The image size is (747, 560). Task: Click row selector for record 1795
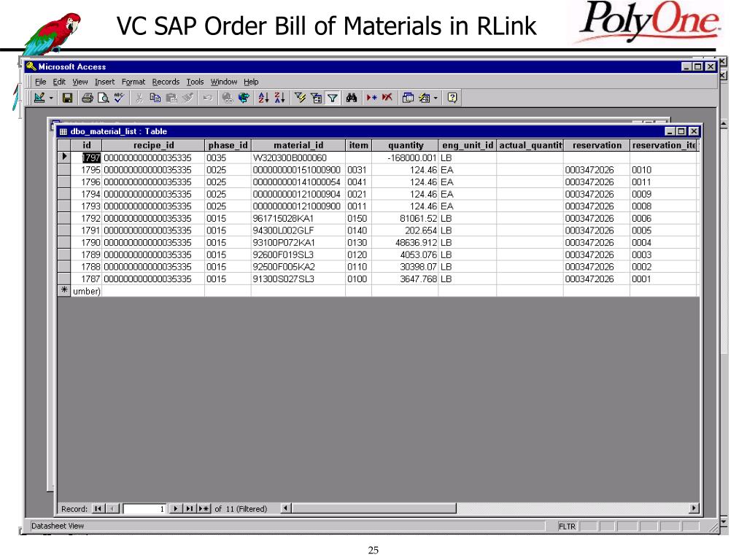(x=64, y=170)
